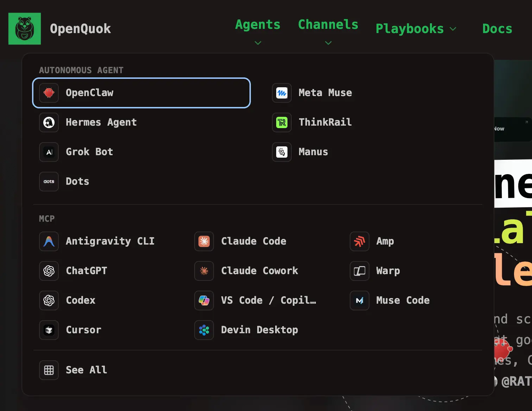
Task: Select the Antigravity CLI label
Action: 110,241
